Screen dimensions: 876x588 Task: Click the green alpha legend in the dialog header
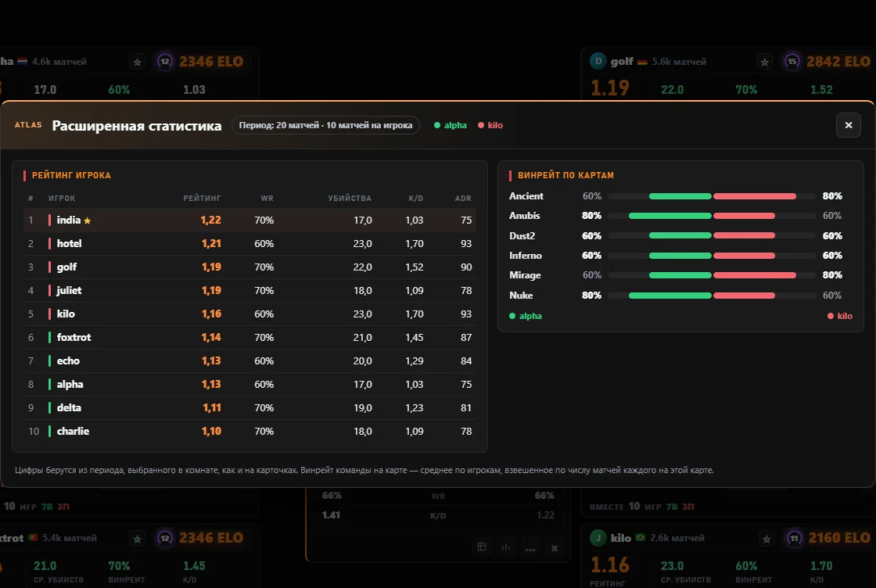click(x=451, y=125)
